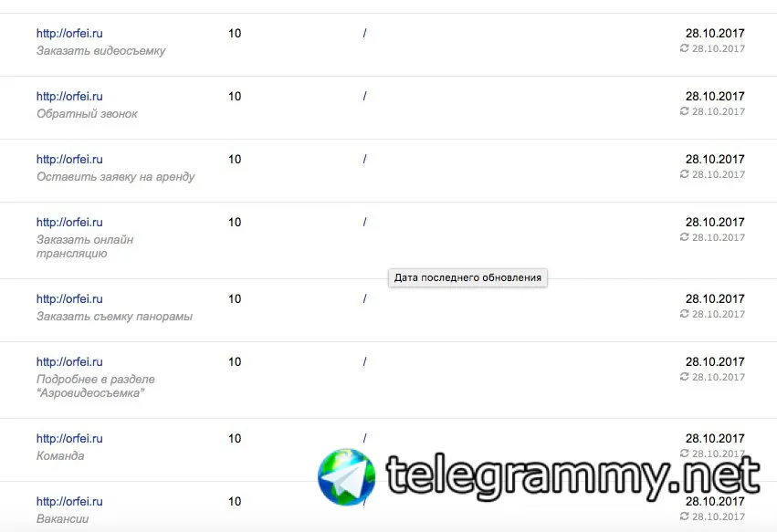Click refresh icon in Команда row
Screen dimensions: 777x532
click(x=685, y=454)
